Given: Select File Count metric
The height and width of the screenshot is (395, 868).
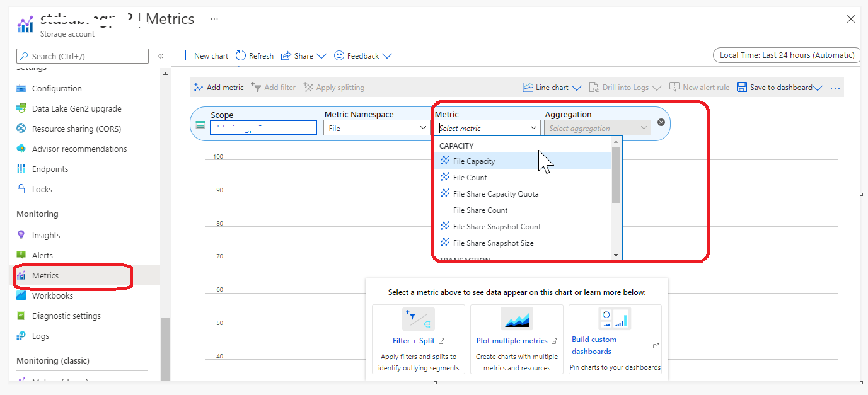Looking at the screenshot, I should pos(523,178).
